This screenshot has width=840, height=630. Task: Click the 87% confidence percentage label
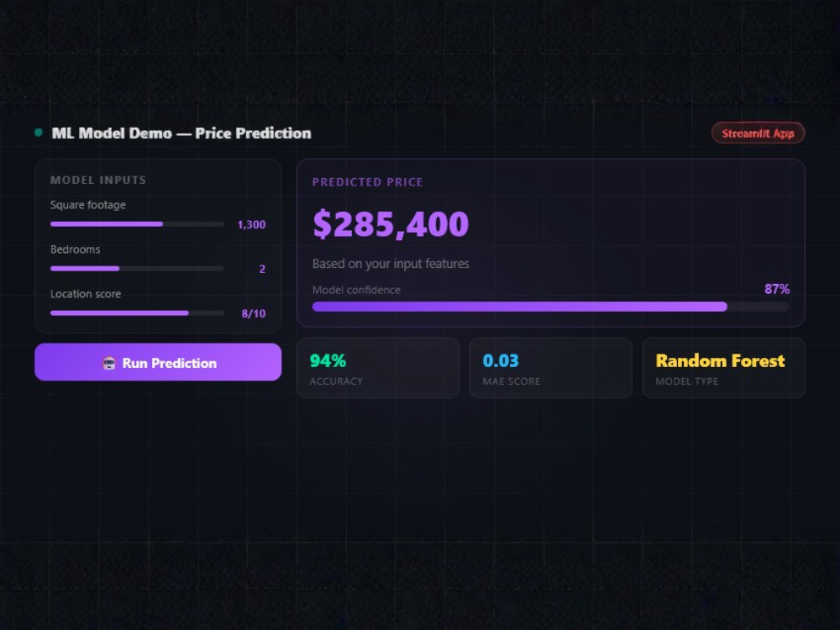tap(777, 289)
